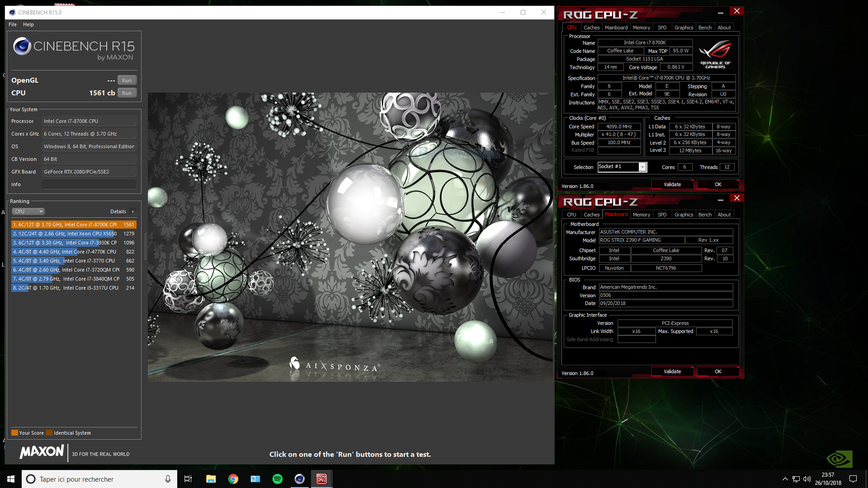The image size is (868, 488).
Task: Click the Republic of Gamers logo
Action: (x=715, y=54)
